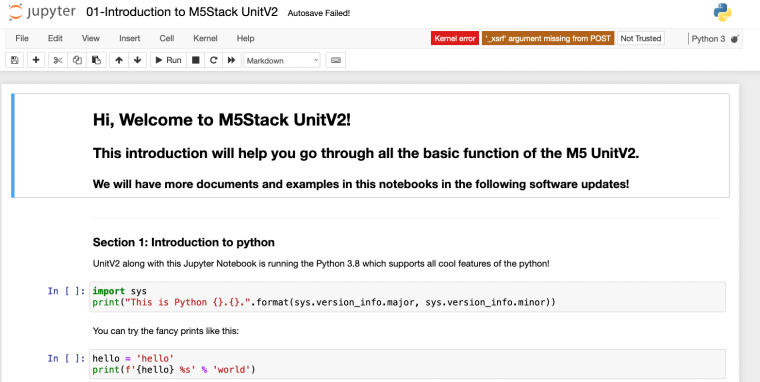Click the 'You can try the fancy prints' text
The image size is (760, 382).
tap(166, 332)
